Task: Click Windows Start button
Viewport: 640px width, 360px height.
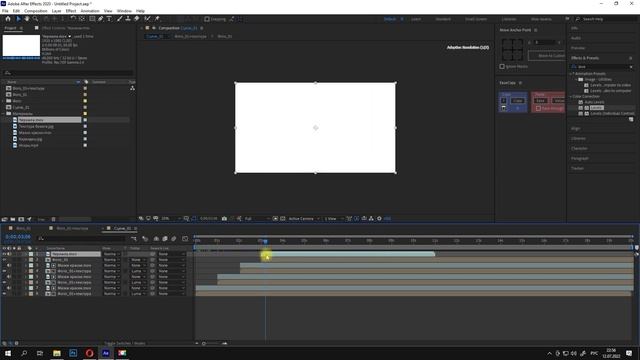Action: [8, 353]
